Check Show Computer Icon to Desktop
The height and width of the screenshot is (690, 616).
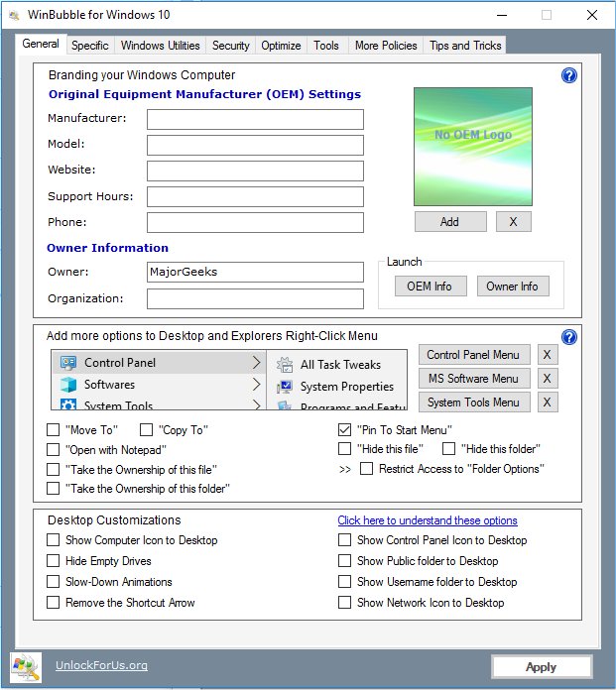(x=54, y=539)
